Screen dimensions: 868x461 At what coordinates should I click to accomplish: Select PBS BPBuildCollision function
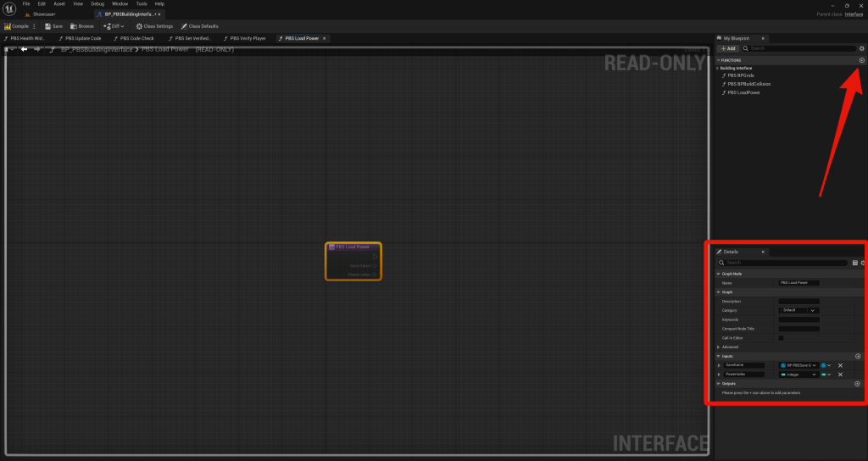(748, 84)
